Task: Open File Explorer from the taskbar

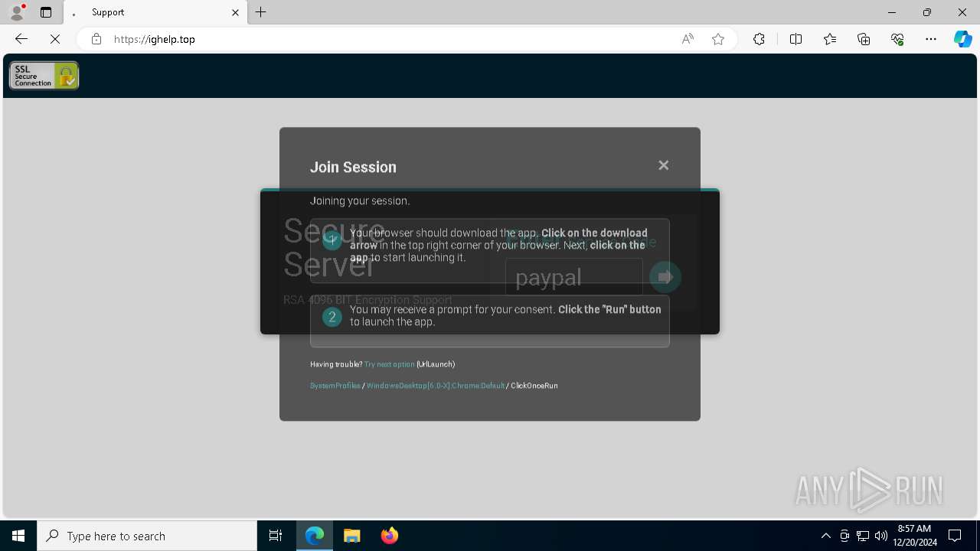Action: 352,536
